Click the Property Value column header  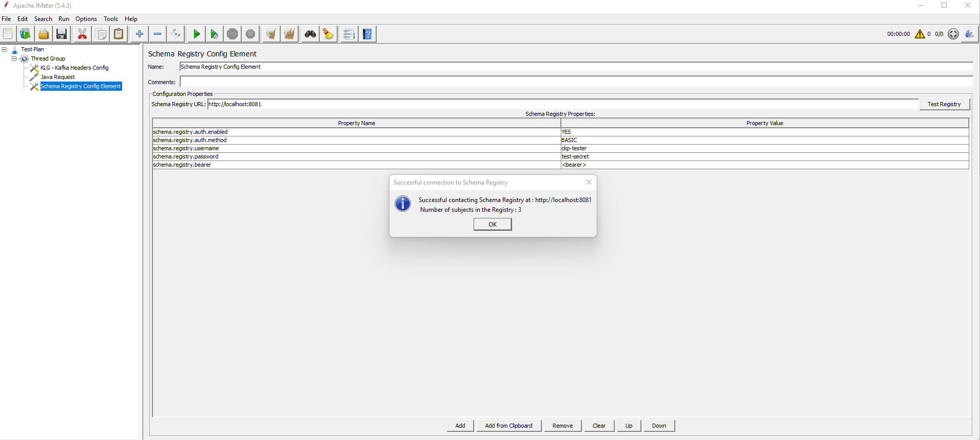(x=765, y=123)
